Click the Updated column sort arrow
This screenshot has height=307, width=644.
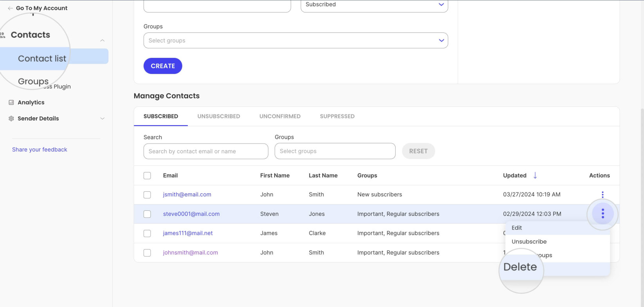click(x=535, y=175)
